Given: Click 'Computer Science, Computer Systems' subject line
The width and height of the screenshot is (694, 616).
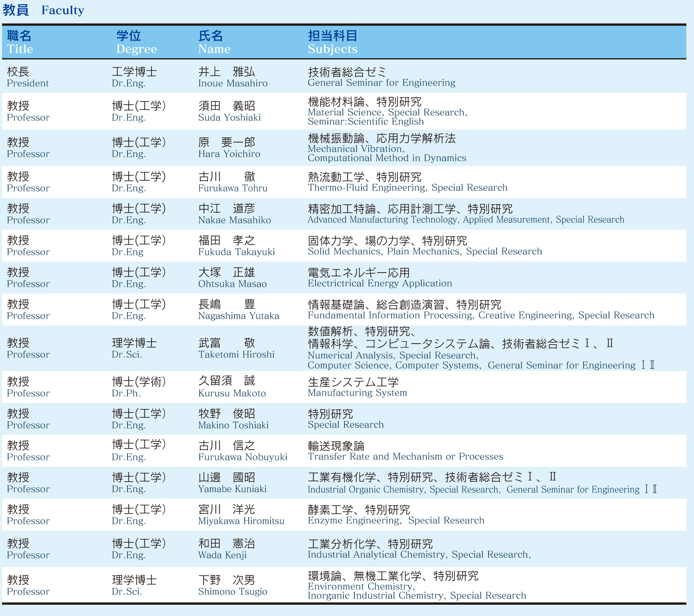Looking at the screenshot, I should (x=481, y=366).
